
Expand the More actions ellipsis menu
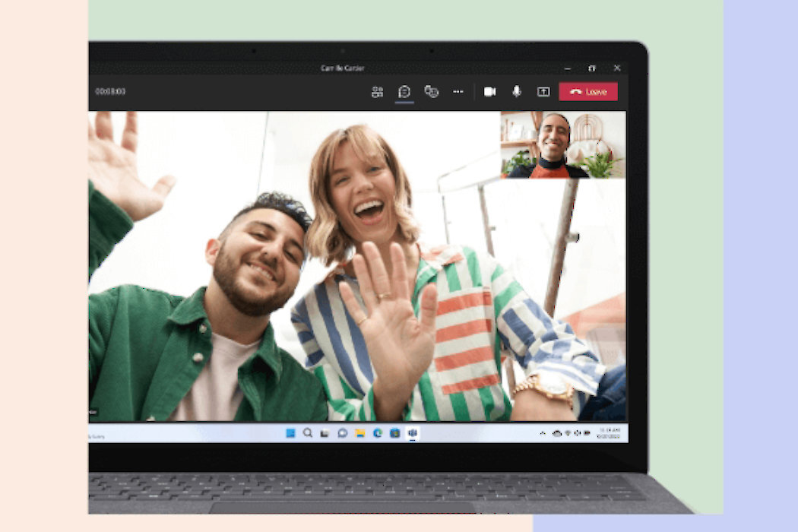point(458,92)
